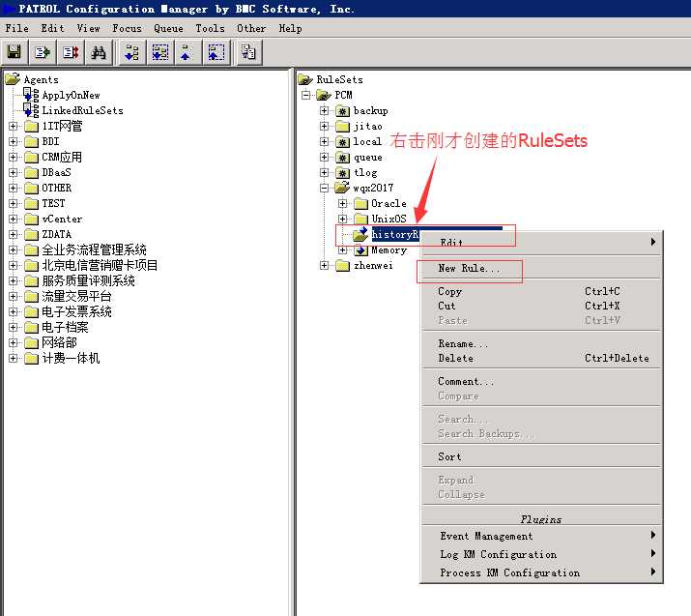Click the Save floppy disk toolbar icon
This screenshot has height=616, width=691.
(x=14, y=52)
